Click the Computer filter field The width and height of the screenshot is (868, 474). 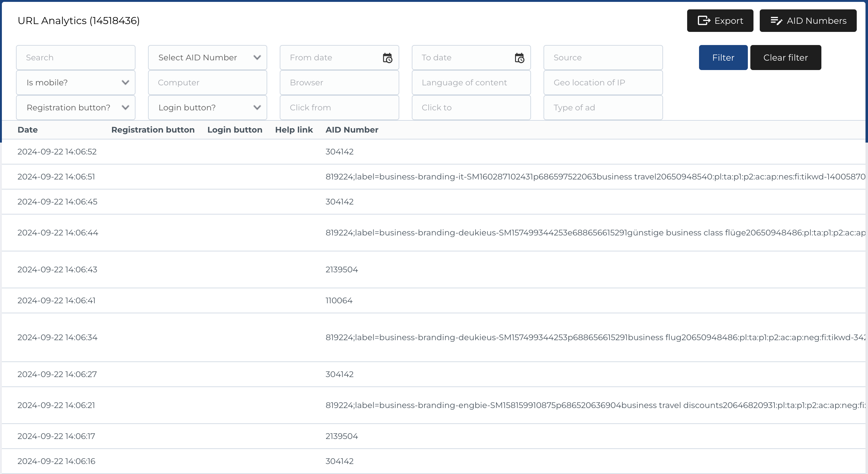point(207,82)
